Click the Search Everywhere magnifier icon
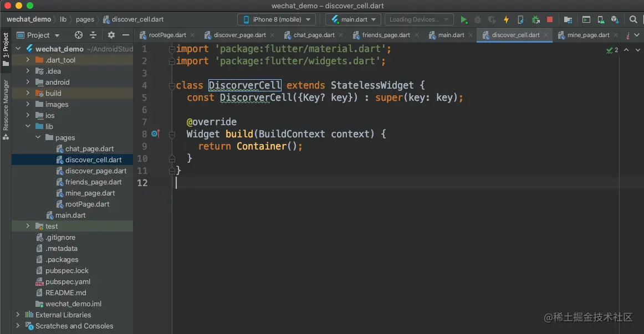Image resolution: width=644 pixels, height=334 pixels. (633, 20)
